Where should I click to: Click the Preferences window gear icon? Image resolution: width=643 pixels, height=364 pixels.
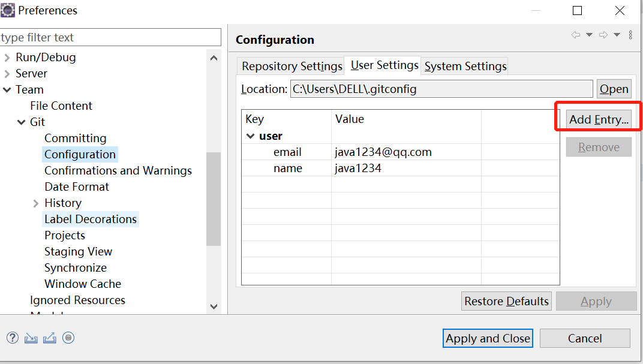tap(8, 10)
